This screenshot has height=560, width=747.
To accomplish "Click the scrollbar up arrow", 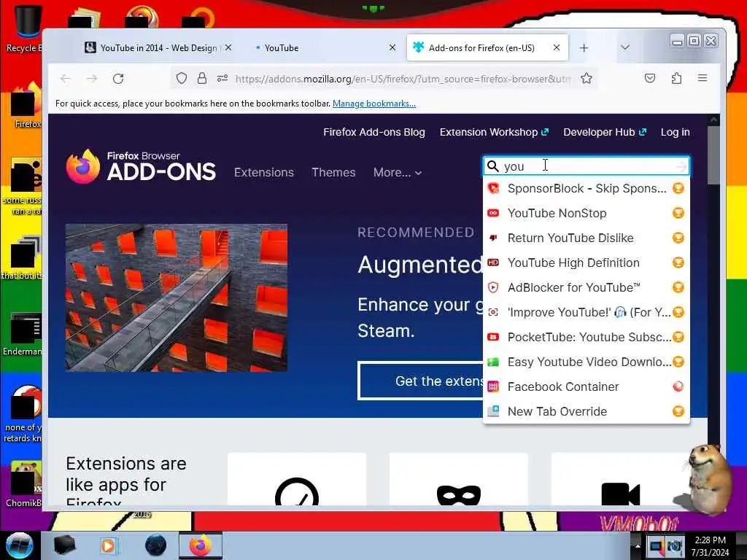I will (x=713, y=120).
